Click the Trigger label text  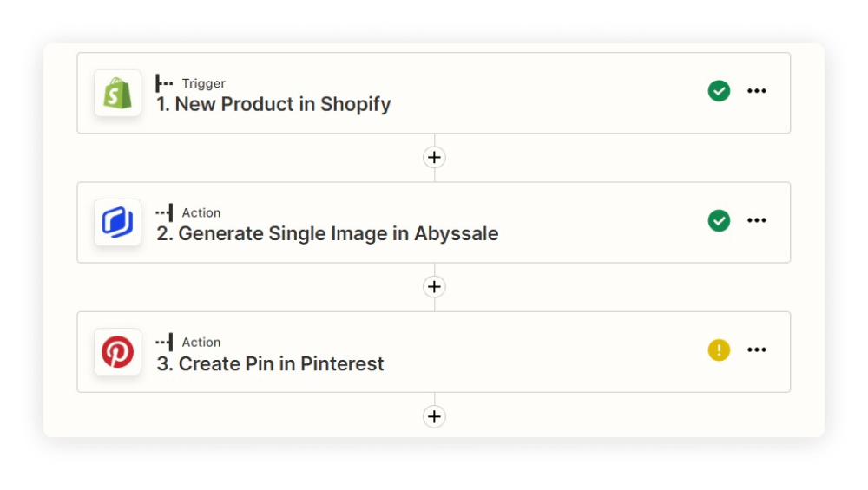(204, 83)
